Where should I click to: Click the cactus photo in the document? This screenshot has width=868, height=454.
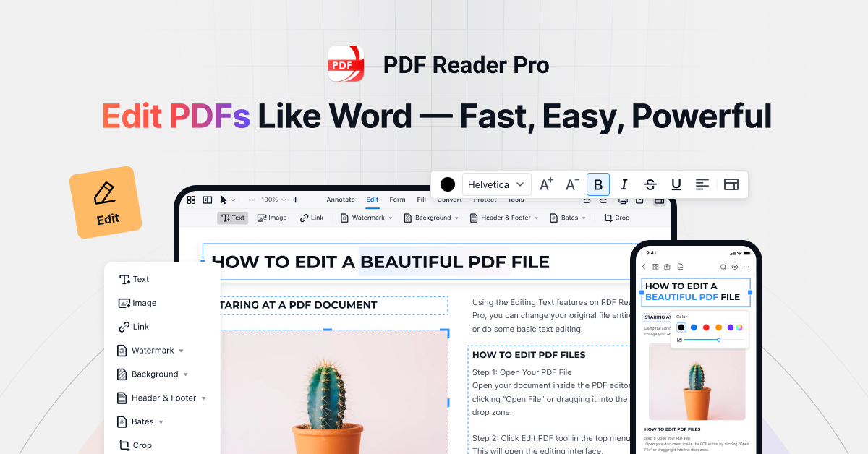click(x=333, y=390)
